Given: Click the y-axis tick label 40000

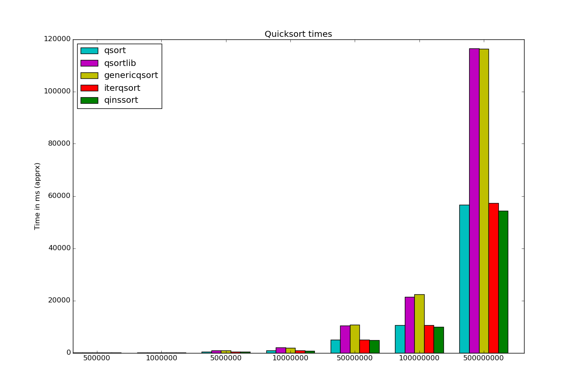Looking at the screenshot, I should [x=59, y=248].
